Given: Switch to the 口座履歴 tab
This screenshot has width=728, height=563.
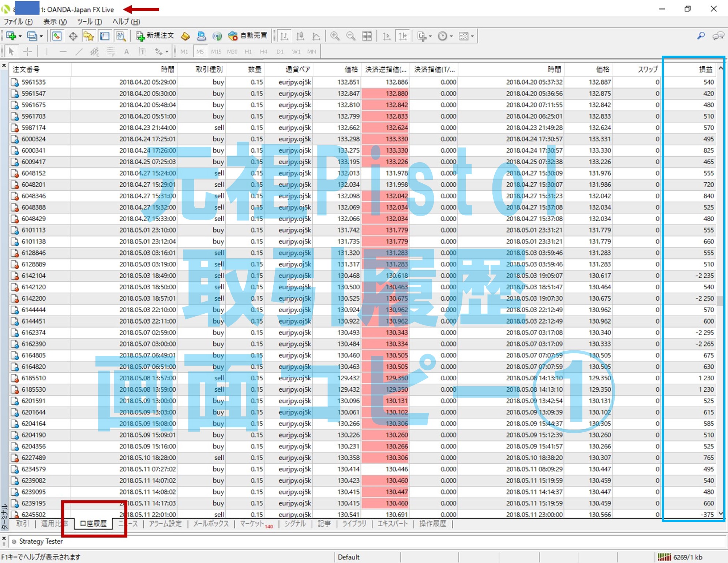Looking at the screenshot, I should tap(93, 523).
